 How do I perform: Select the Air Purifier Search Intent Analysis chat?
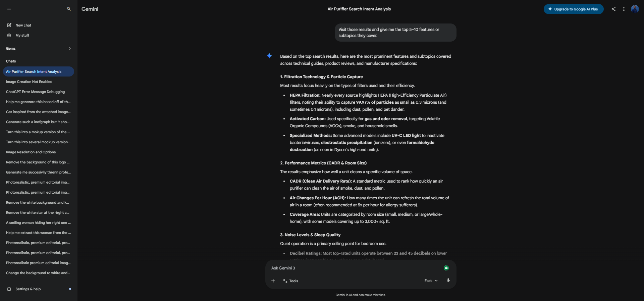tap(34, 71)
